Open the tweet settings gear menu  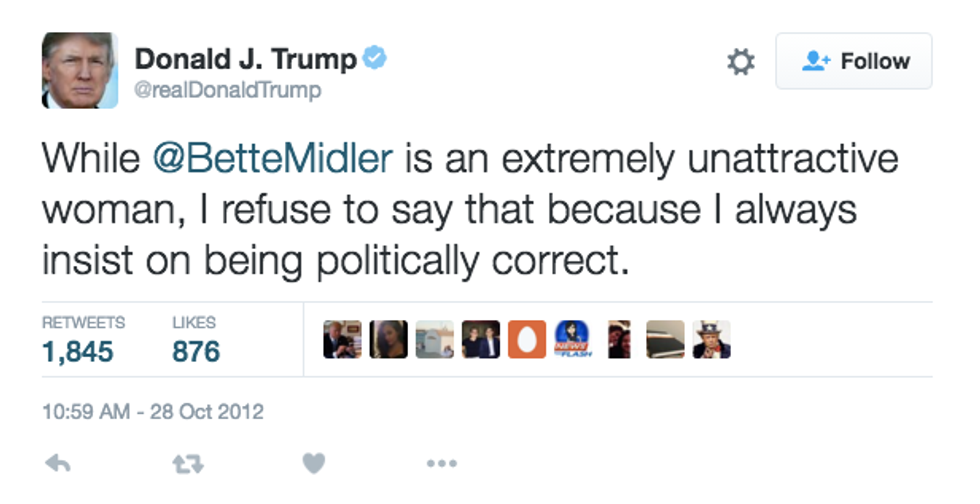(x=740, y=63)
